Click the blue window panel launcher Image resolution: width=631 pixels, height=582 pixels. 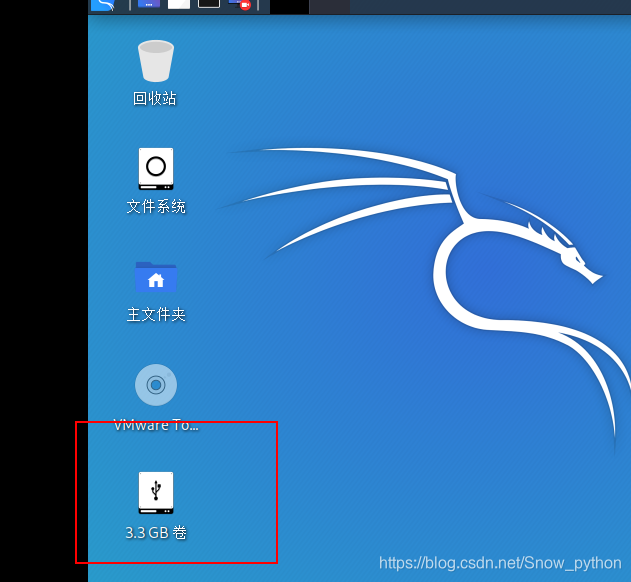point(149,4)
